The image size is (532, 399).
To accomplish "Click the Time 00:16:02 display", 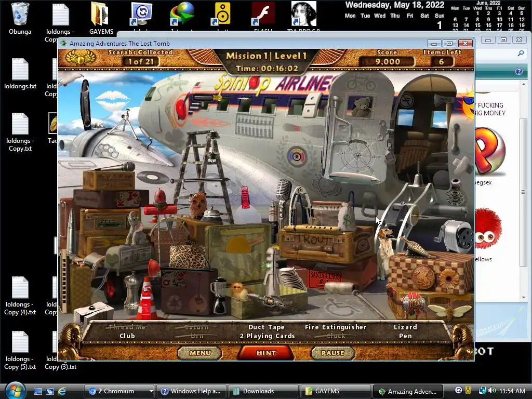I will 267,69.
